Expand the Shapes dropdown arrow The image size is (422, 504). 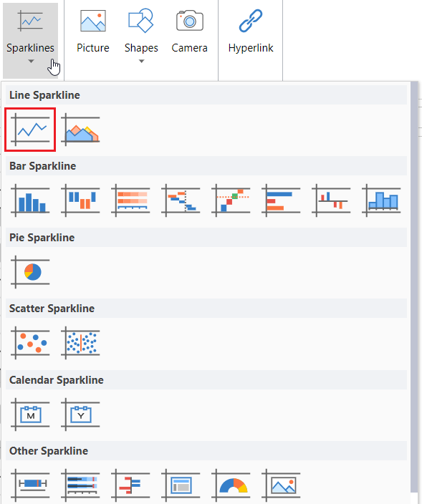click(x=141, y=61)
